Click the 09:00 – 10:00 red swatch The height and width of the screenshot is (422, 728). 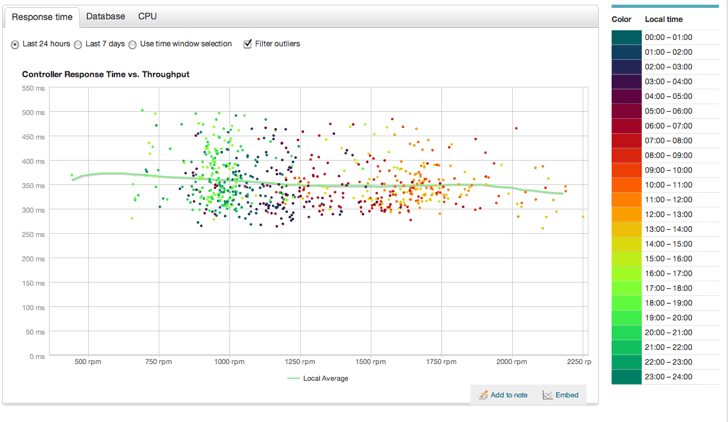[626, 170]
